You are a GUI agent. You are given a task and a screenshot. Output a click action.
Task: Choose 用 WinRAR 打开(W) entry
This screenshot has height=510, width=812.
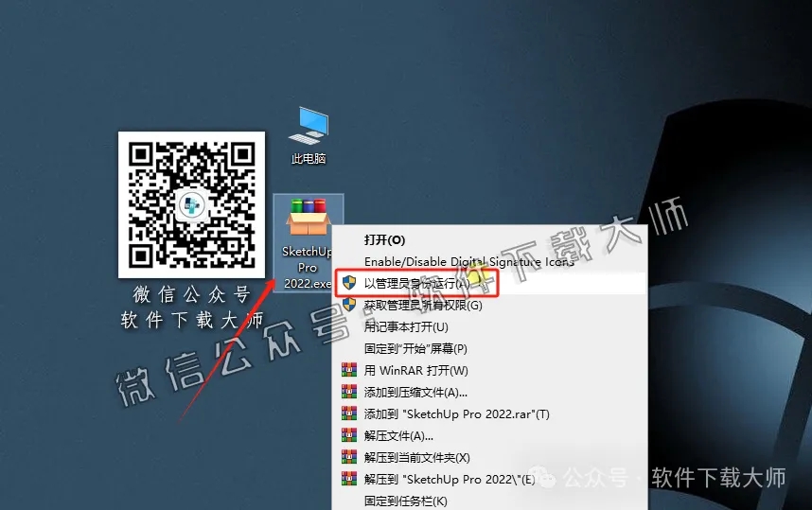(415, 370)
